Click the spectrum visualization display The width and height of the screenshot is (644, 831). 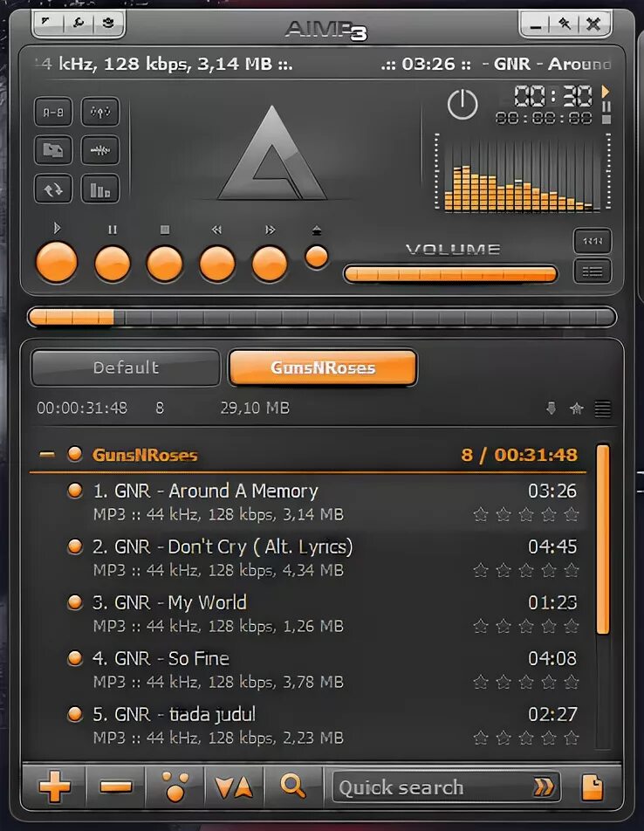(522, 172)
